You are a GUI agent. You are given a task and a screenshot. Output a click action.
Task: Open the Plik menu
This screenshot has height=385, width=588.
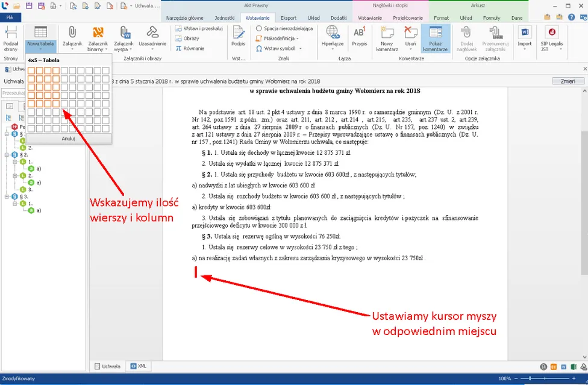click(x=10, y=18)
